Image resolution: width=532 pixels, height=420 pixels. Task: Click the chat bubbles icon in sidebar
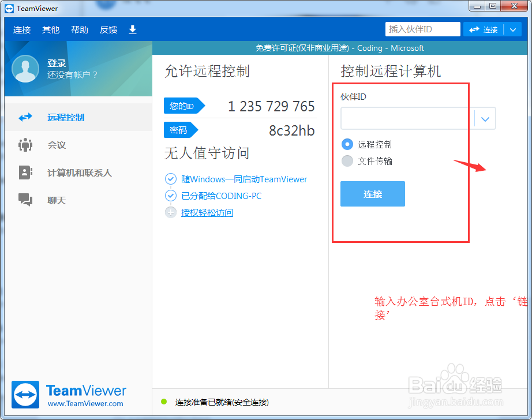[x=25, y=200]
